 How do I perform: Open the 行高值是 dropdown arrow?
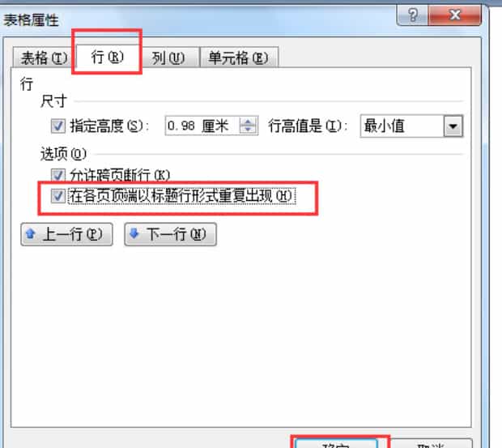click(453, 126)
